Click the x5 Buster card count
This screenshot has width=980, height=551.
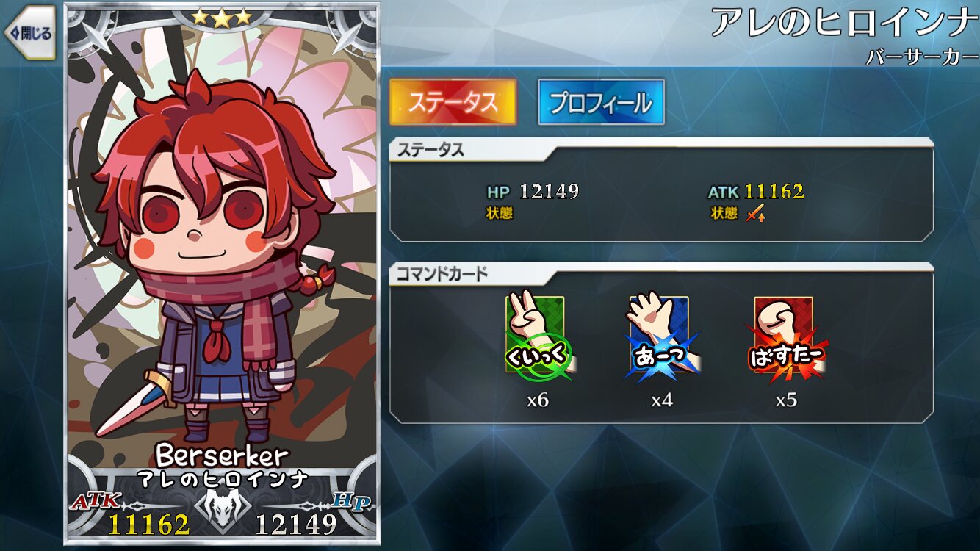786,400
